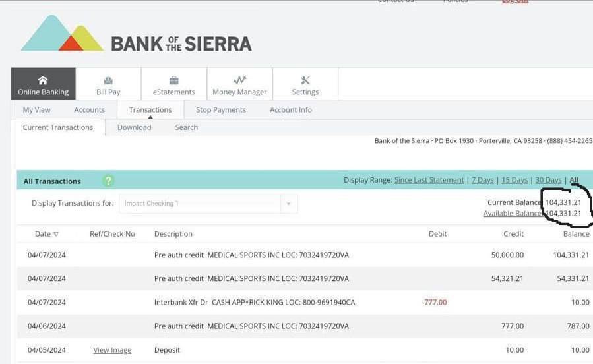Select the -777.00 debit amount
Image resolution: width=593 pixels, height=364 pixels.
click(434, 303)
